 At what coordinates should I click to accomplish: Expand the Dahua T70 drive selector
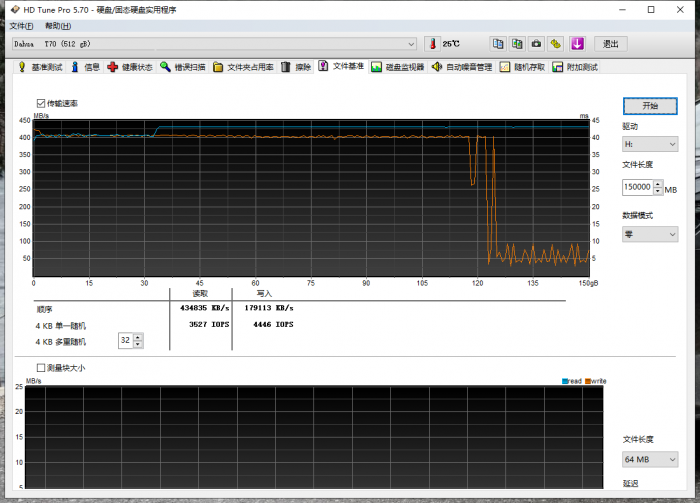pos(411,44)
